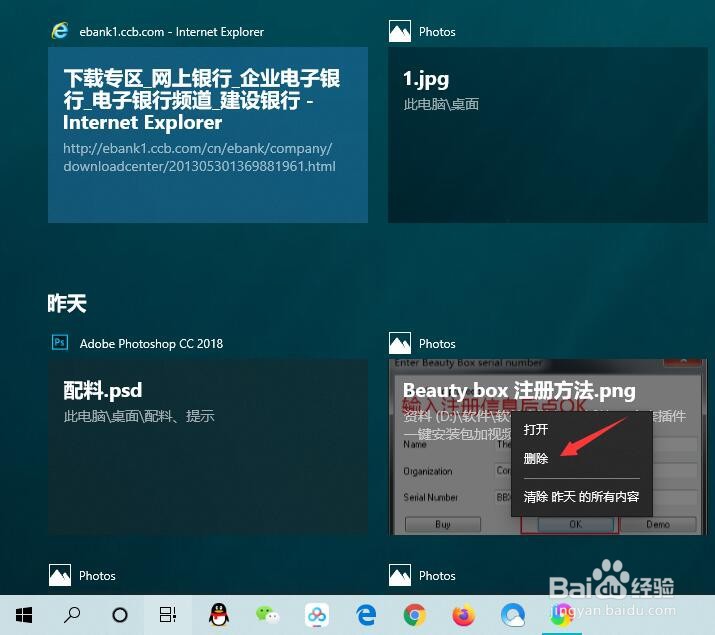The height and width of the screenshot is (635, 715).
Task: Open the 配料.psd Photoshop activity card
Action: [x=208, y=446]
